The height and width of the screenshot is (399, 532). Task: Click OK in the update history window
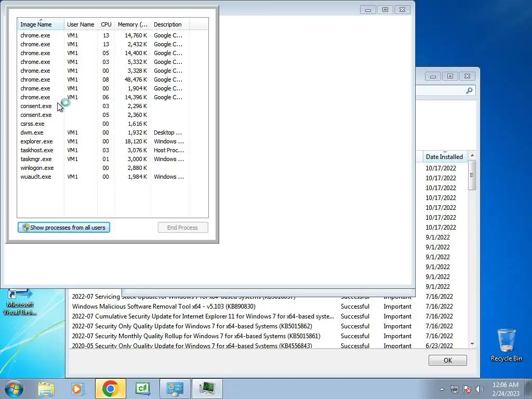pyautogui.click(x=447, y=361)
